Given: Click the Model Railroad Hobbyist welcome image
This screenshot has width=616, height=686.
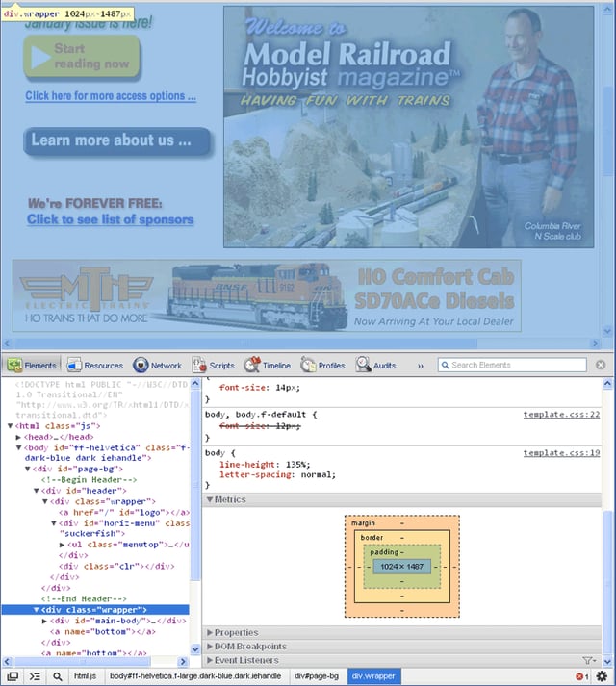Looking at the screenshot, I should [408, 127].
